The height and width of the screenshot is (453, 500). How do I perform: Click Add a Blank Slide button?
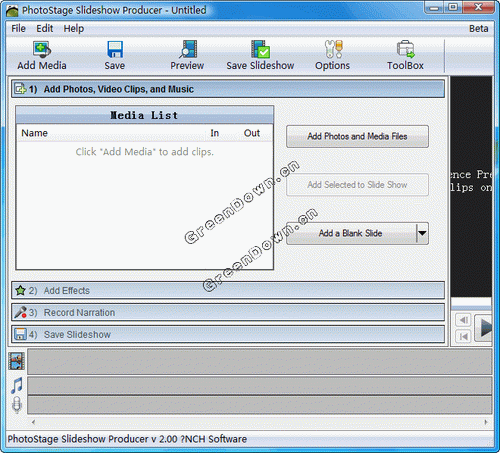tap(351, 233)
